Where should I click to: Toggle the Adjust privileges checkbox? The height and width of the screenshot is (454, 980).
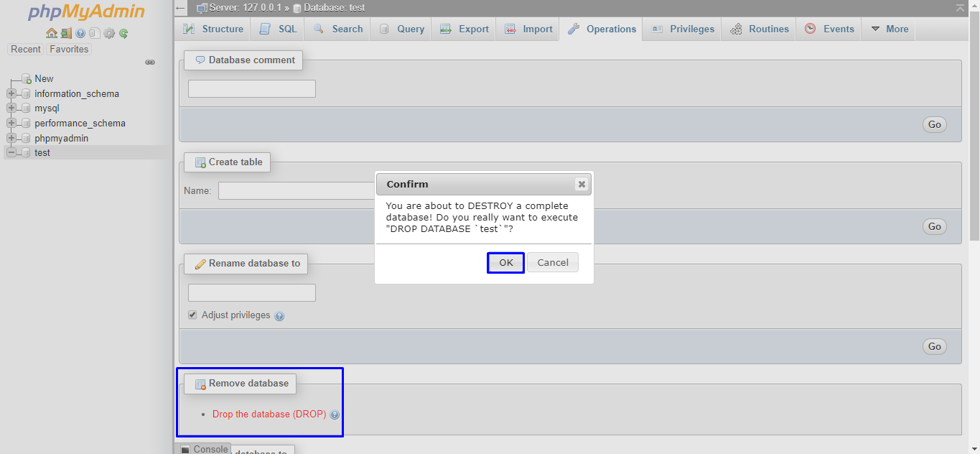(192, 315)
